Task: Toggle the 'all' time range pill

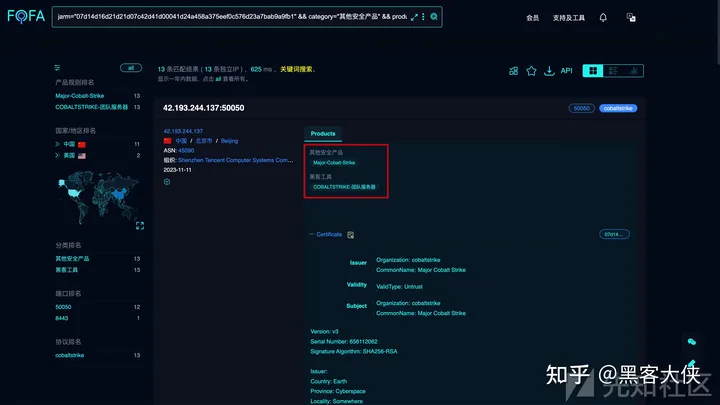Action: [x=131, y=68]
